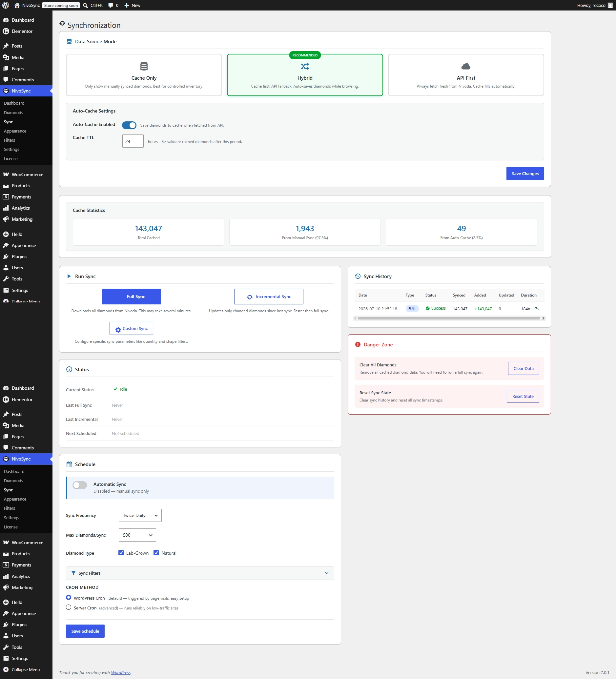
Task: Click the Plugins icon in the lower sidebar menu
Action: pyautogui.click(x=6, y=625)
